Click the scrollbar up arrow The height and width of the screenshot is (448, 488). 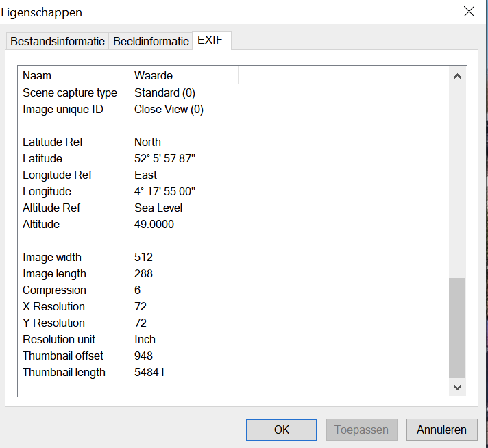(x=457, y=77)
